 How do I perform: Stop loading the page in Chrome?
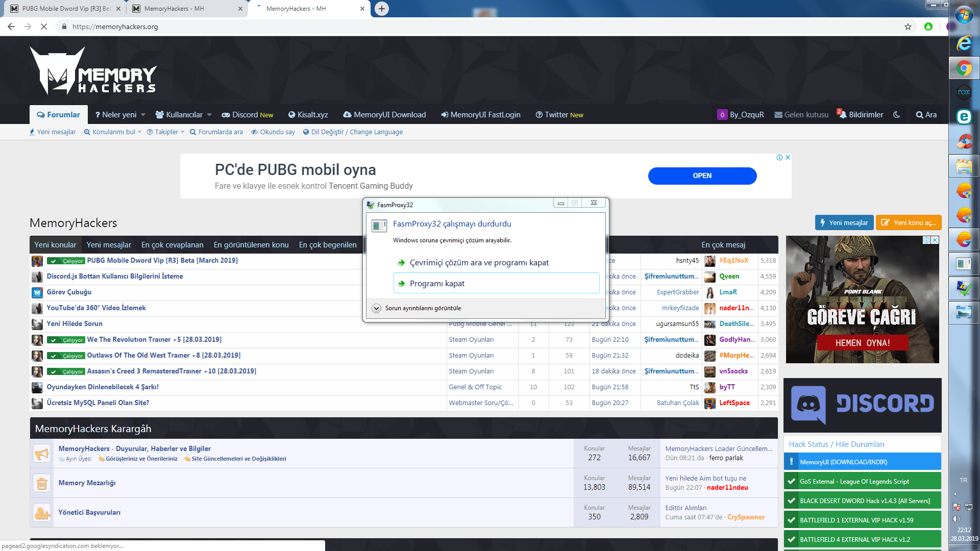click(44, 27)
